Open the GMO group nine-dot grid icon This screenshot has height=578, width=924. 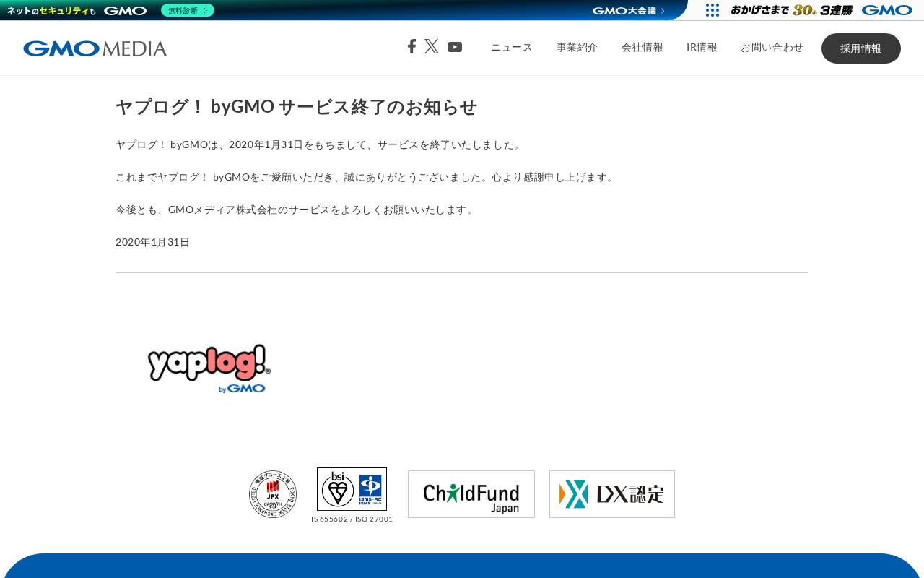click(x=712, y=10)
